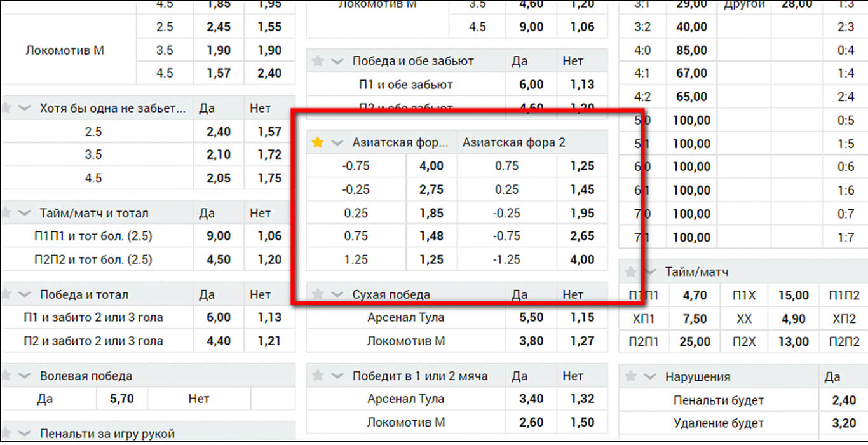
Task: Choose odds 4,50 for П2П2 и тот бол.
Action: (x=219, y=259)
